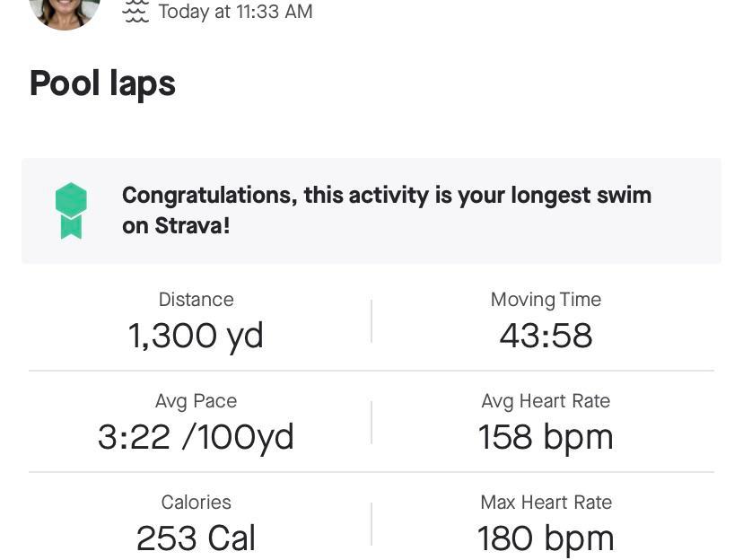
Task: Click the trophy ribbon next to congratulations message
Action: click(71, 209)
